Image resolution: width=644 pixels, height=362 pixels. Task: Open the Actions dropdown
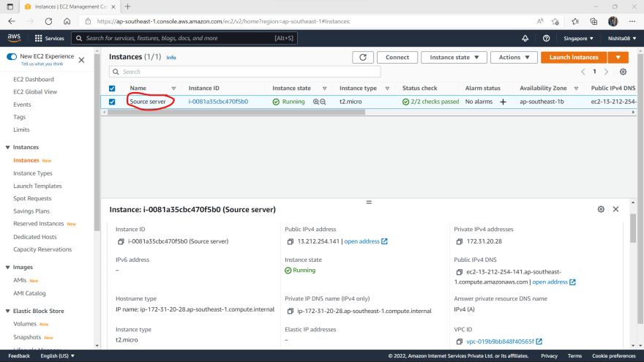(x=514, y=58)
